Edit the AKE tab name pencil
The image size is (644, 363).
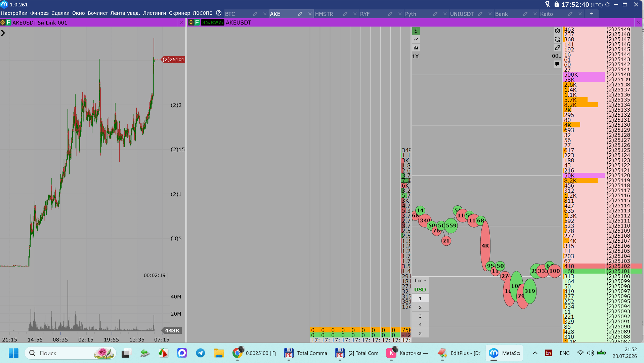(300, 14)
